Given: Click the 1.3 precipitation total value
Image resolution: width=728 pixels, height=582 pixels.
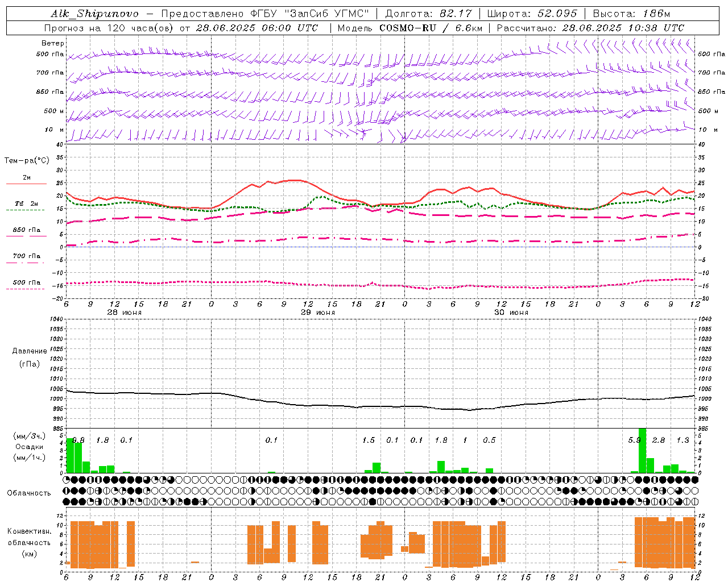Looking at the screenshot, I should (x=683, y=440).
